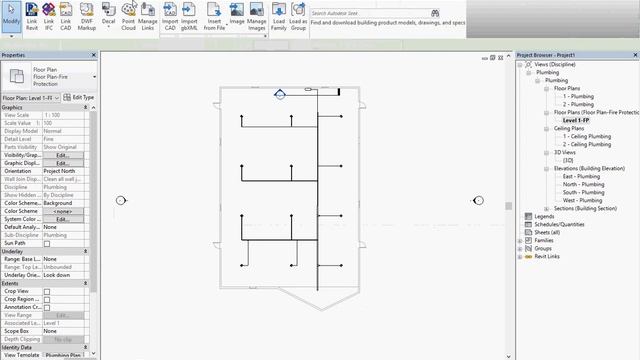Open the Floor Plan type selector dropdown

click(94, 77)
